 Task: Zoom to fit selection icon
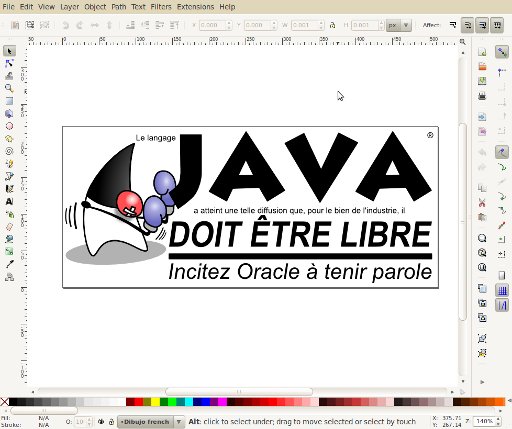[x=482, y=238]
